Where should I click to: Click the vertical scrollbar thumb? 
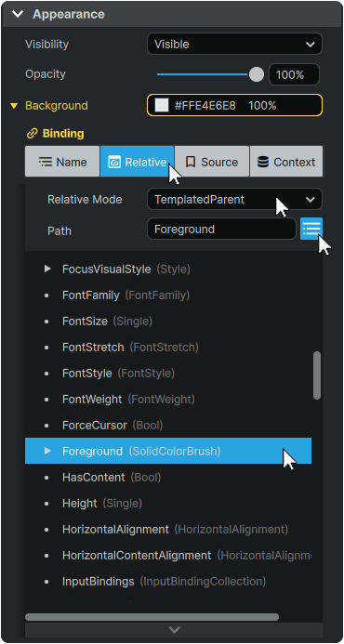tap(317, 375)
